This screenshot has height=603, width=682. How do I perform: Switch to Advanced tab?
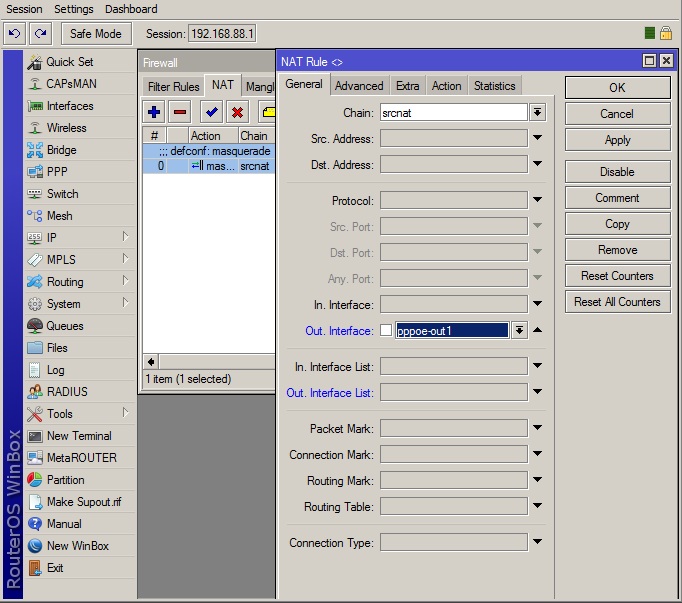359,86
